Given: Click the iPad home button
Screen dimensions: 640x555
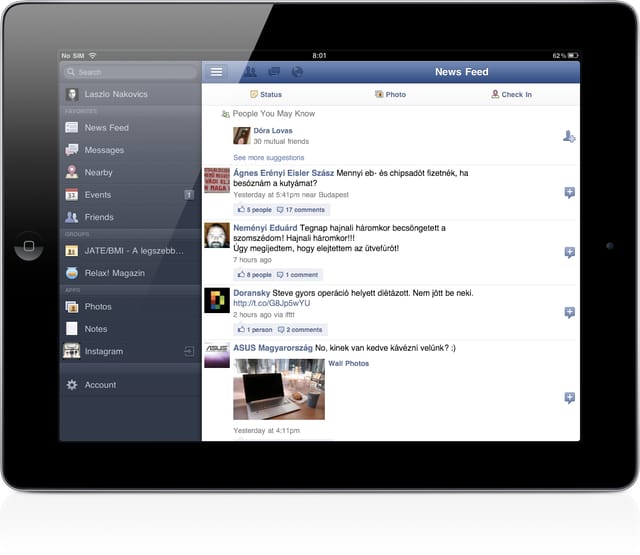Looking at the screenshot, I should pyautogui.click(x=29, y=246).
